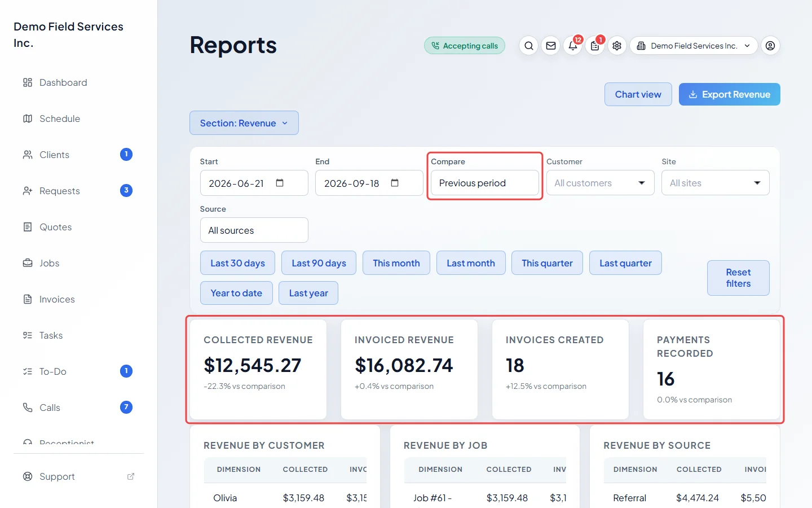Image resolution: width=812 pixels, height=508 pixels.
Task: Click the Invoices file icon in sidebar
Action: tap(28, 299)
